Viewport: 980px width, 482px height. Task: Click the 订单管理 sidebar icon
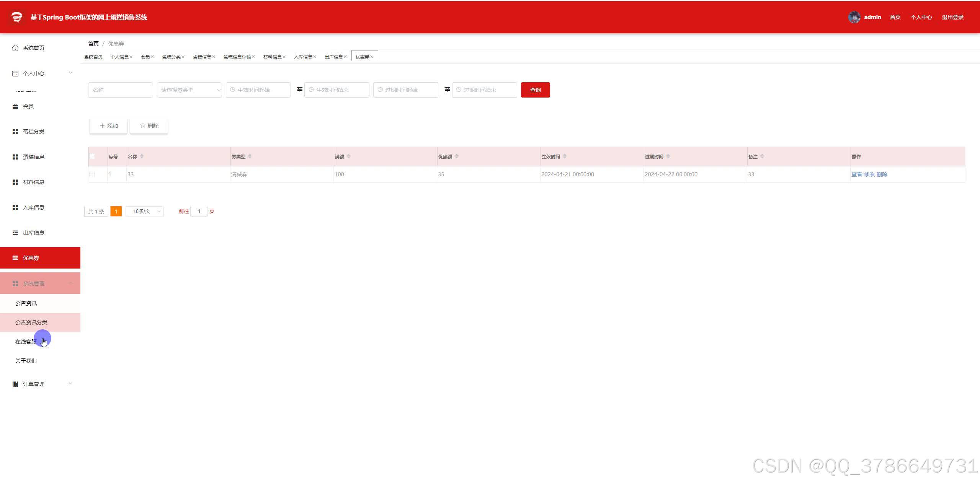tap(15, 384)
